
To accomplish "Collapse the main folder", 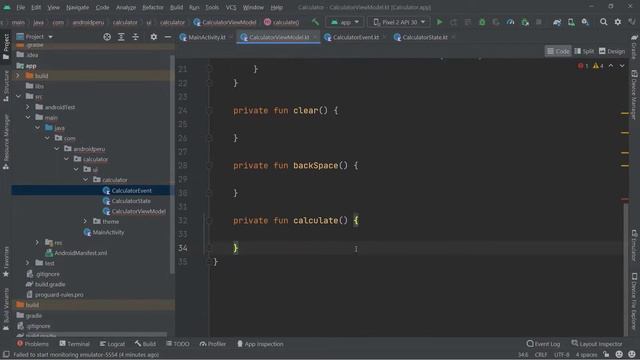I will pyautogui.click(x=28, y=118).
